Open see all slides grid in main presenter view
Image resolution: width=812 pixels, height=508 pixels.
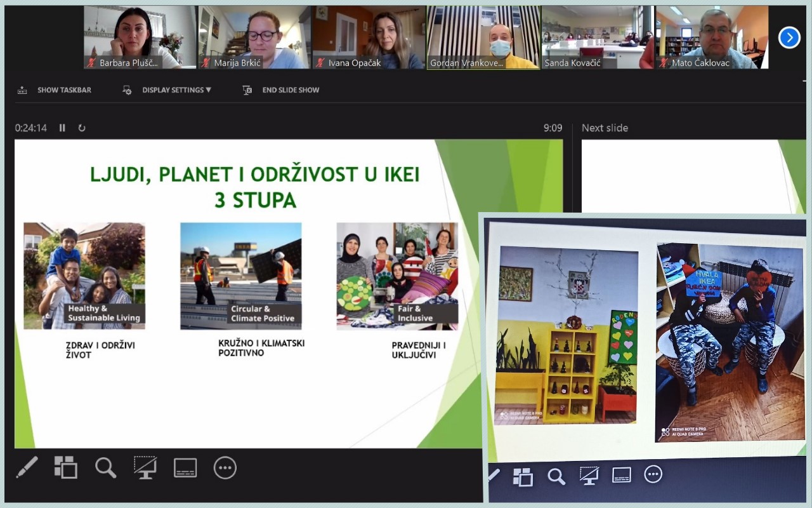tap(65, 467)
